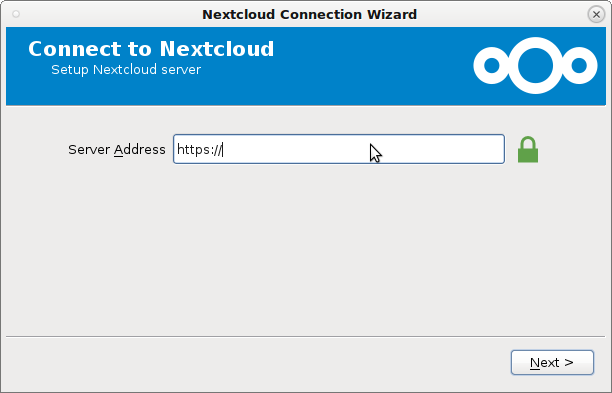The image size is (612, 393).
Task: Click the "Nextcloud Connection Wizard" title bar text
Action: (310, 14)
